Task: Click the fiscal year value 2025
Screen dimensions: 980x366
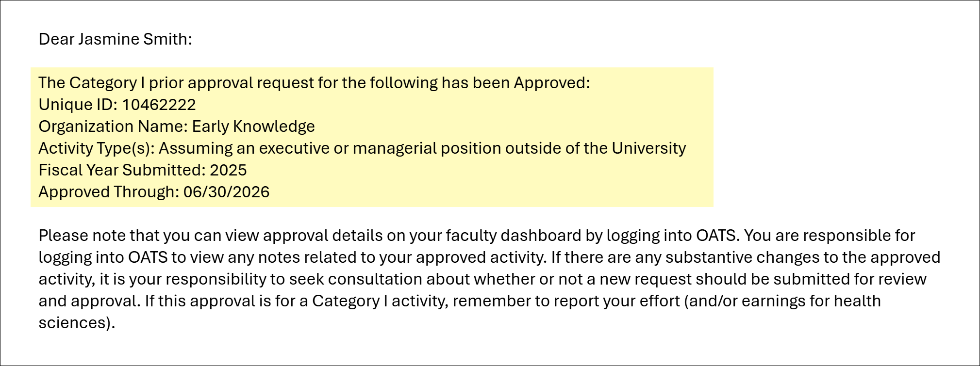Action: click(x=228, y=170)
